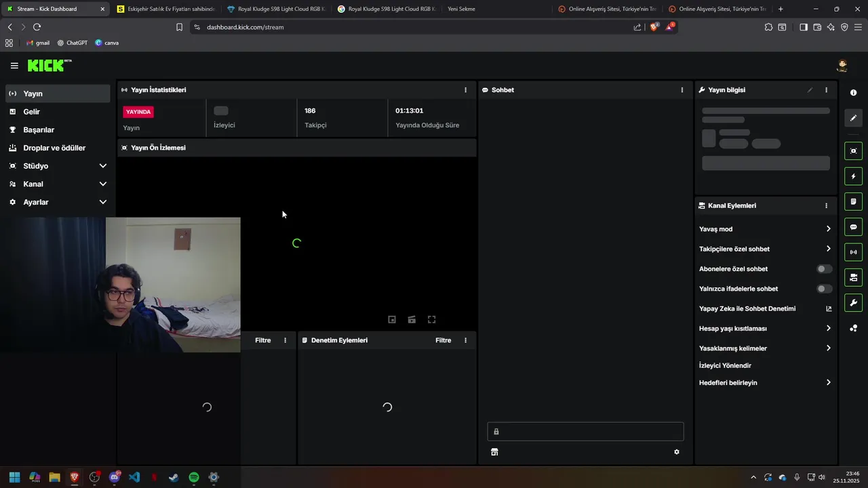This screenshot has width=868, height=488.
Task: Click the pencil edit button in the right rail
Action: tap(854, 118)
